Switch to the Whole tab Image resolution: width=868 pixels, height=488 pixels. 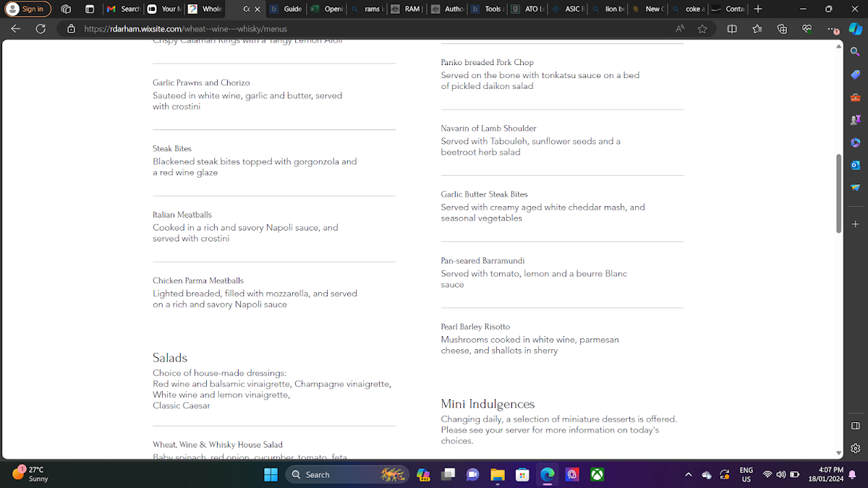pos(205,9)
